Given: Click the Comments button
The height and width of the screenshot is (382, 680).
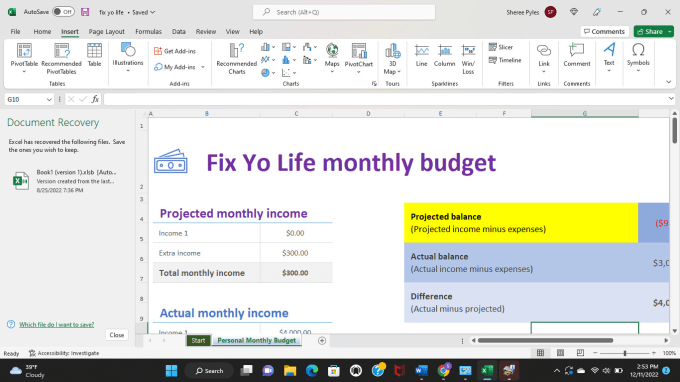Looking at the screenshot, I should pyautogui.click(x=604, y=32).
